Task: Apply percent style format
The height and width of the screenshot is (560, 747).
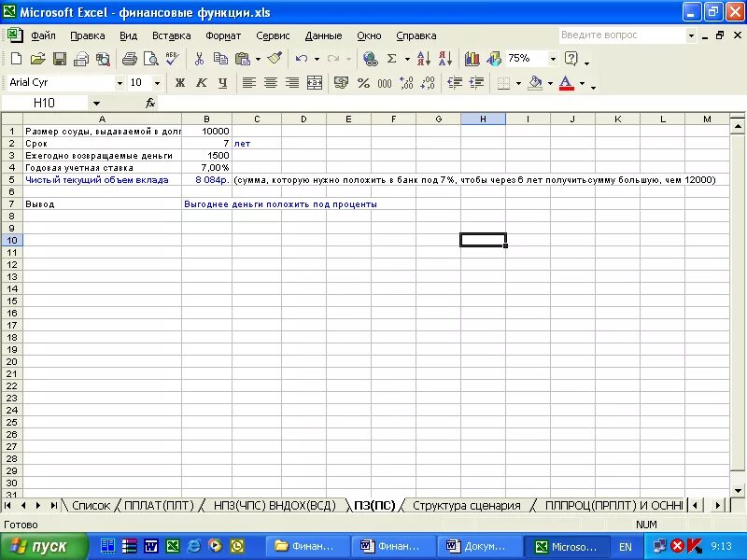Action: [363, 83]
